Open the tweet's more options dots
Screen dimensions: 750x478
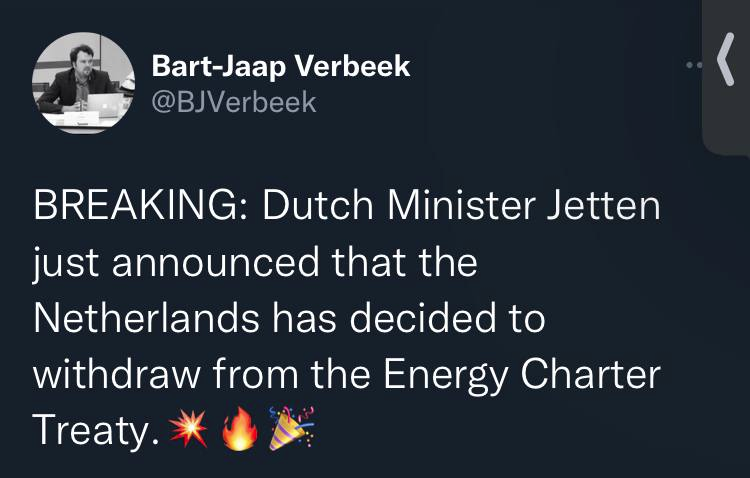click(x=693, y=67)
